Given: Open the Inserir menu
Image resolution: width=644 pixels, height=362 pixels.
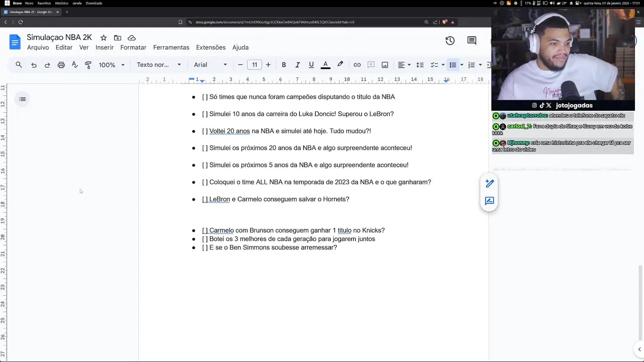Looking at the screenshot, I should point(105,47).
